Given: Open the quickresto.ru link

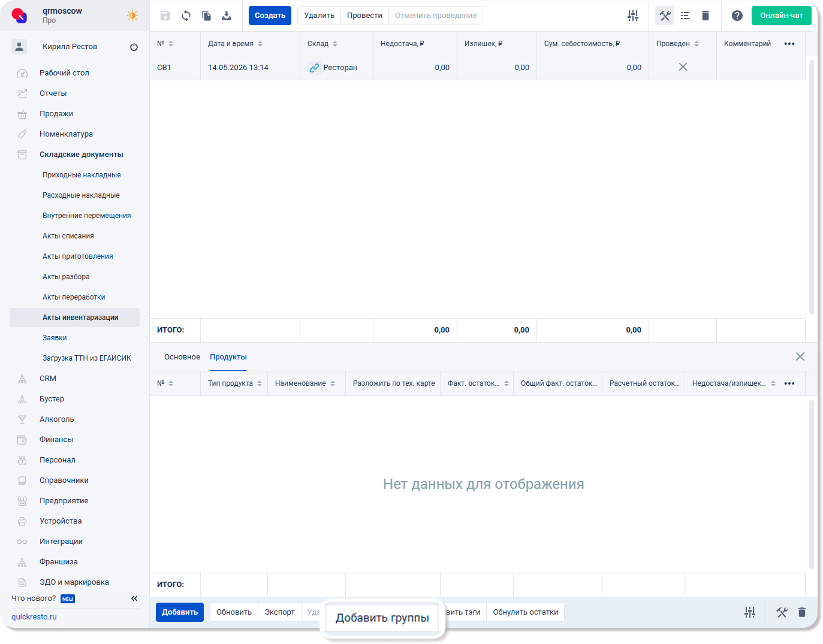Looking at the screenshot, I should point(34,617).
